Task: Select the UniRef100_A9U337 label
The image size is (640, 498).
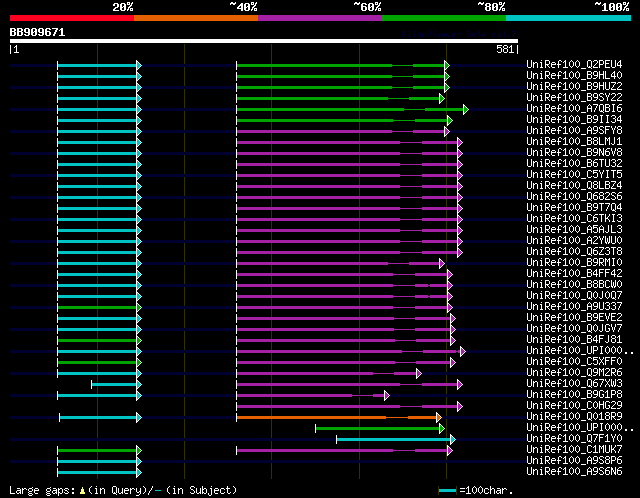Action: (x=574, y=307)
